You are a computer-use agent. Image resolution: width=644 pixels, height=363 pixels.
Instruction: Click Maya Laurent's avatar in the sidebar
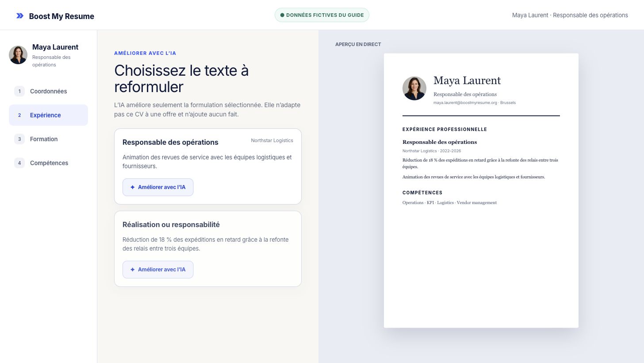coord(18,55)
